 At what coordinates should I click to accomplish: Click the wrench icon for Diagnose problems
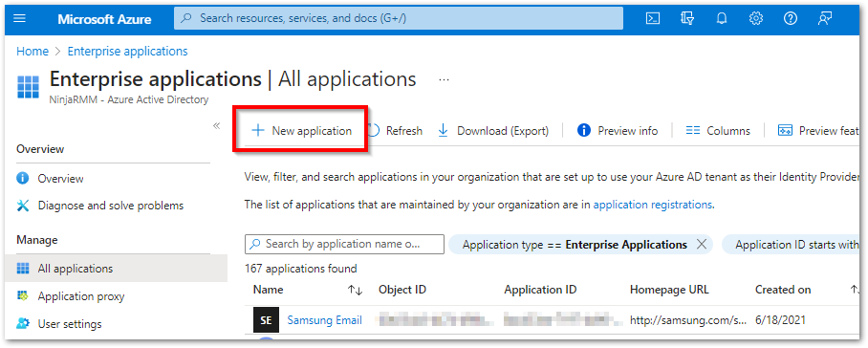(23, 206)
